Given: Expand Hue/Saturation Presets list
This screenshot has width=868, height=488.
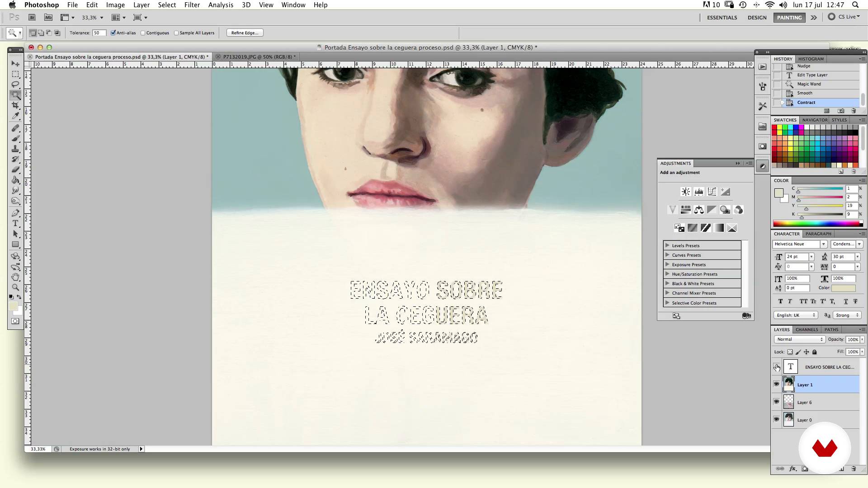Looking at the screenshot, I should pos(667,274).
